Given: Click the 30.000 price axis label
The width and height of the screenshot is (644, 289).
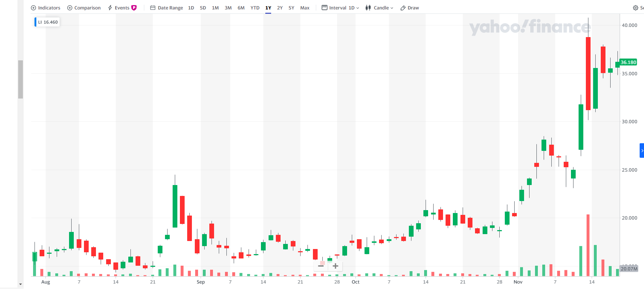Looking at the screenshot, I should click(x=629, y=121).
